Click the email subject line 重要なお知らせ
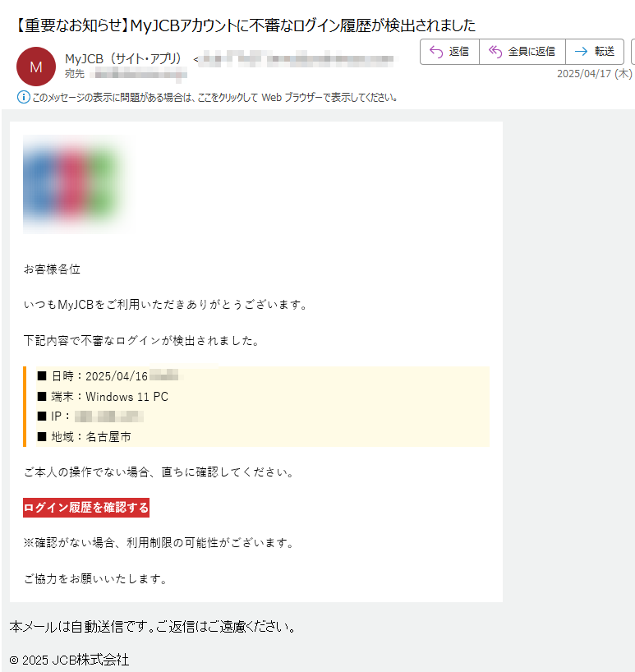This screenshot has width=635, height=672. click(245, 25)
